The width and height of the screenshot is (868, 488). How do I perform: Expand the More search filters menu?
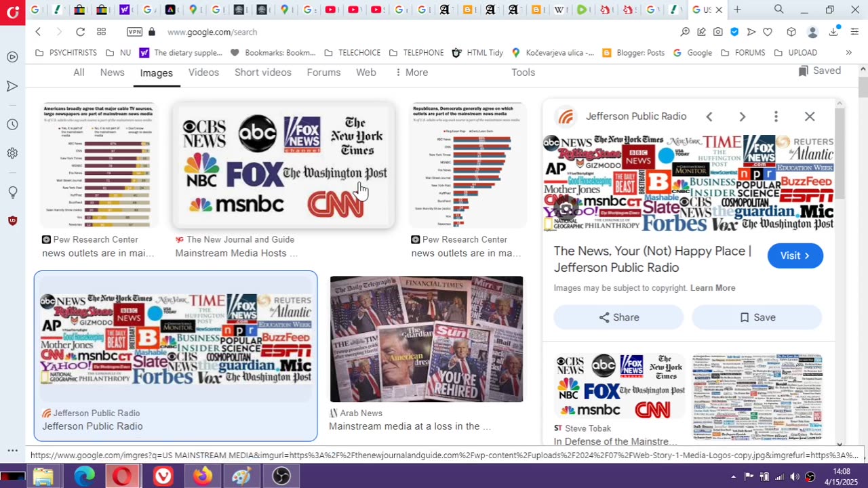coord(411,73)
